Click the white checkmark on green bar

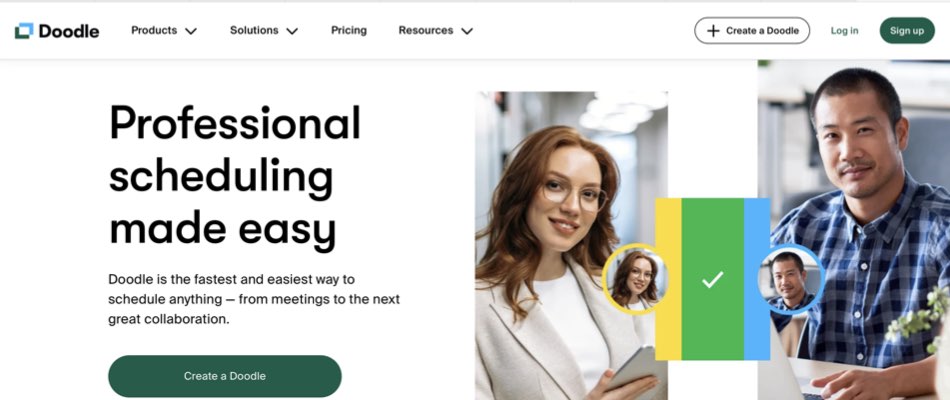coord(712,279)
